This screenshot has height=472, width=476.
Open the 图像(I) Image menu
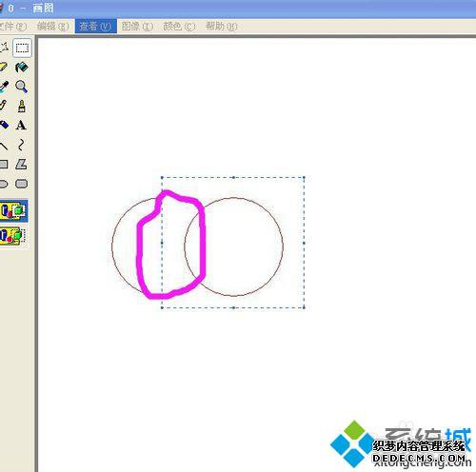pyautogui.click(x=137, y=27)
